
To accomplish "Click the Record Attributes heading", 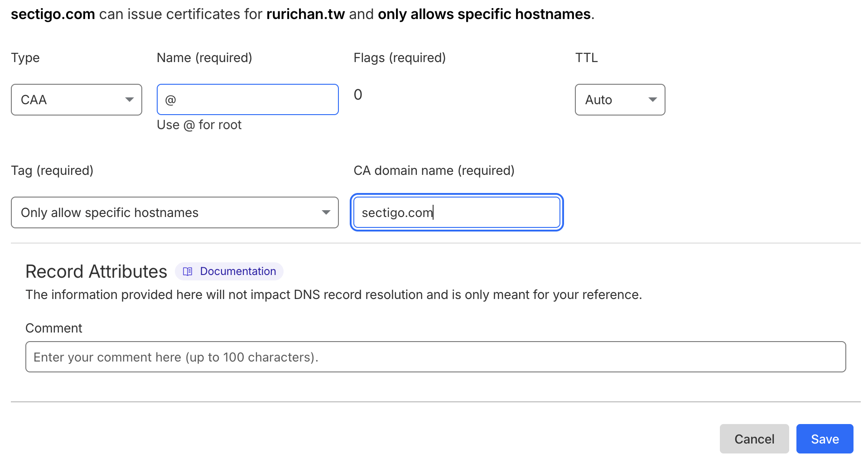I will click(96, 272).
